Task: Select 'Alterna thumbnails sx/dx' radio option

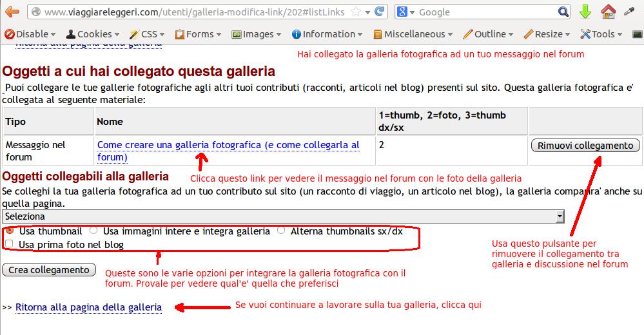Action: point(281,231)
